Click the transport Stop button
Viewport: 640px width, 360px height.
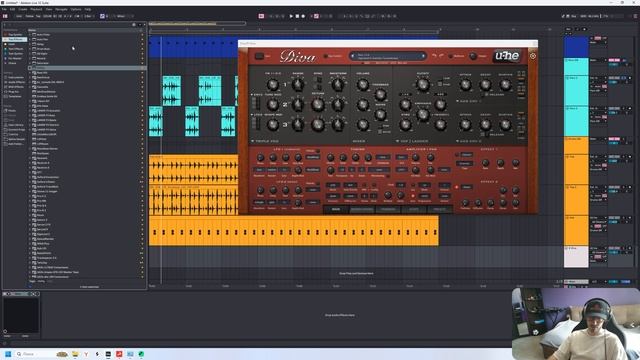[297, 16]
